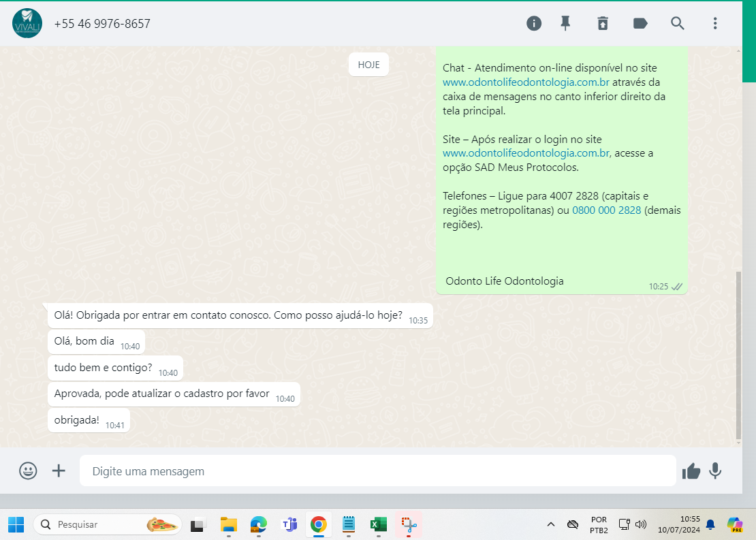Pin this conversation with the pin icon

pos(565,23)
